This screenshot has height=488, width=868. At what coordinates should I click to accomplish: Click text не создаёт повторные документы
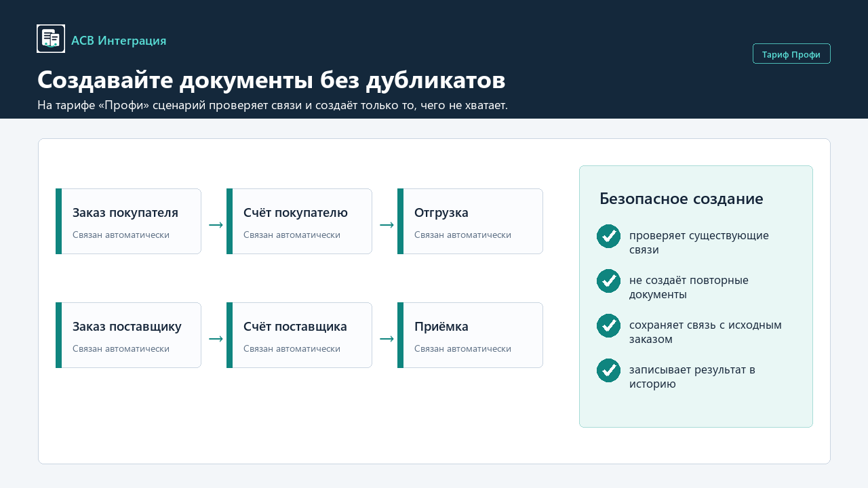pyautogui.click(x=689, y=287)
